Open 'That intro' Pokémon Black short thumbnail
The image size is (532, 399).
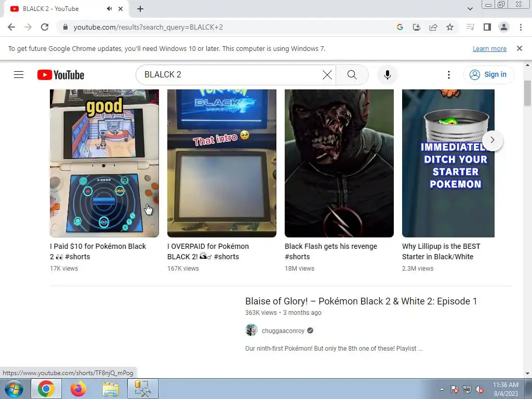coord(221,163)
